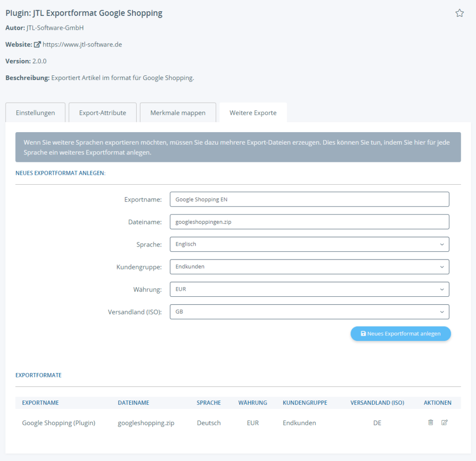The image size is (476, 461).
Task: Edit the Google Shopping (Plugin) export via pencil icon
Action: [x=444, y=422]
